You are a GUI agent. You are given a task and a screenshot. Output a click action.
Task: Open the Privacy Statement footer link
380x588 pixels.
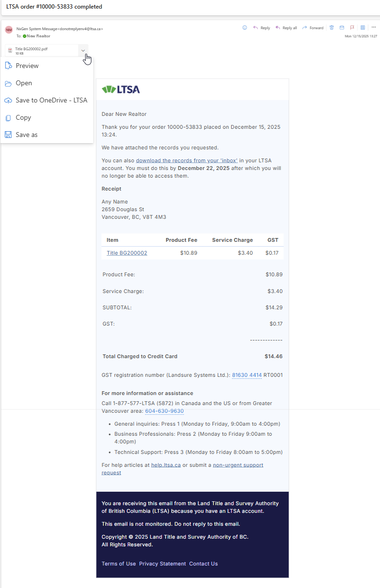point(162,564)
